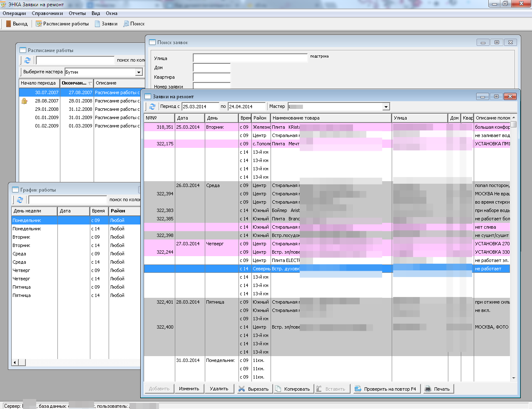Refresh the График работы panel
The image size is (532, 409).
20,200
